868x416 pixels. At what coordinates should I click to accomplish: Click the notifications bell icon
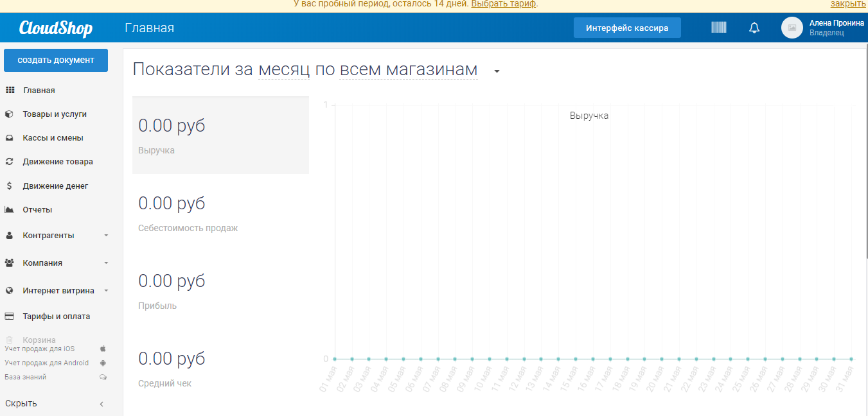coord(754,27)
